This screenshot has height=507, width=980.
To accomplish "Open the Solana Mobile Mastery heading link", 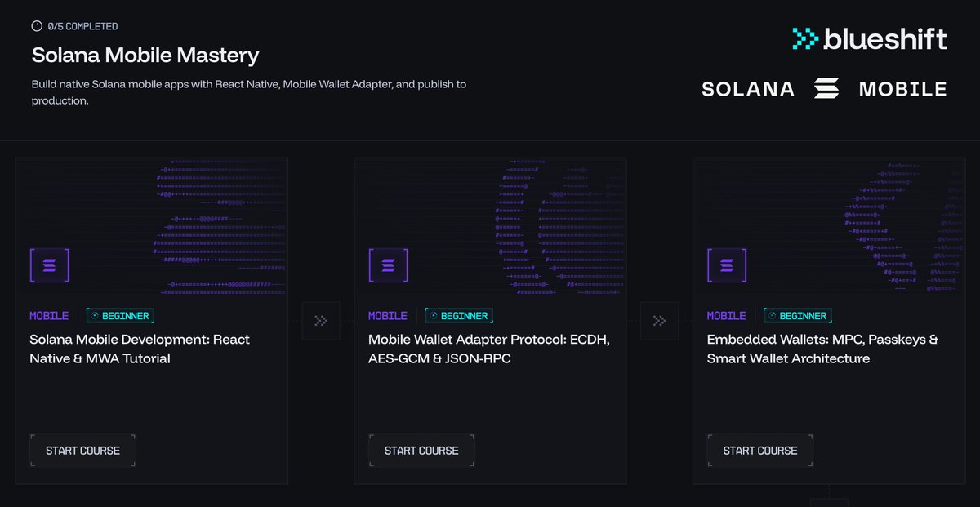I will (145, 56).
